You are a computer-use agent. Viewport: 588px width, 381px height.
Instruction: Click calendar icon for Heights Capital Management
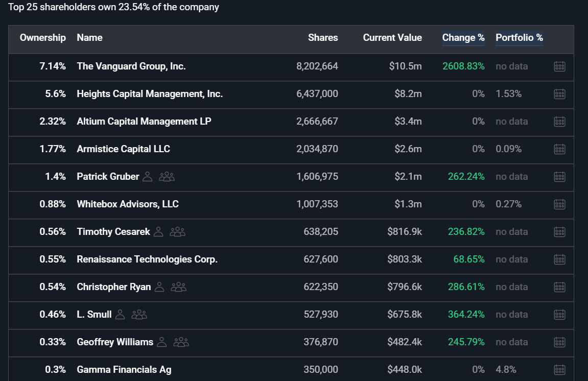click(x=559, y=94)
